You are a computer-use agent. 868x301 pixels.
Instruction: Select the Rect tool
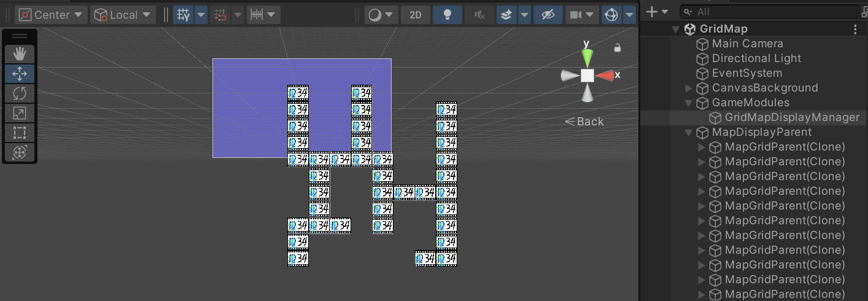pyautogui.click(x=20, y=133)
